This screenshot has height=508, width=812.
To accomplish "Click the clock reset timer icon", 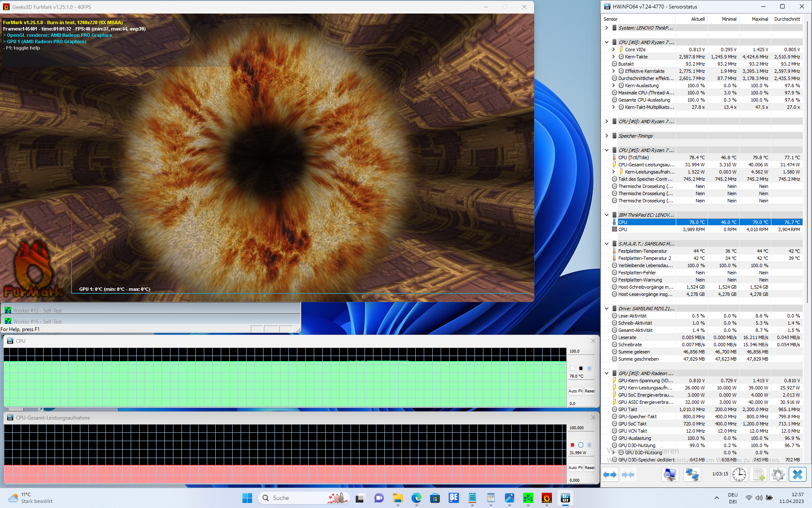I will [x=739, y=475].
